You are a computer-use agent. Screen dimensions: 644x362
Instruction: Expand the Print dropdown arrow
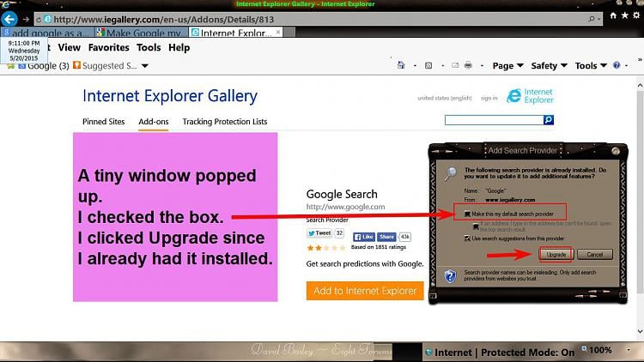coord(482,66)
